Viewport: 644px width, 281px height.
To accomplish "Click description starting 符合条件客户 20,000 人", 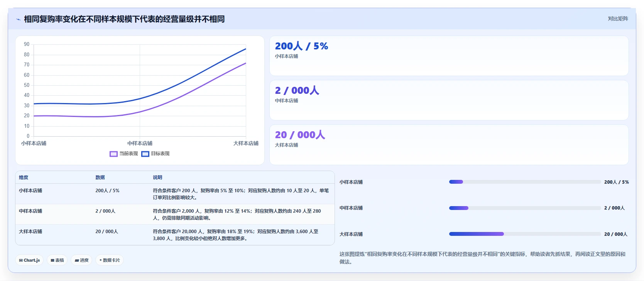I will pyautogui.click(x=236, y=235).
